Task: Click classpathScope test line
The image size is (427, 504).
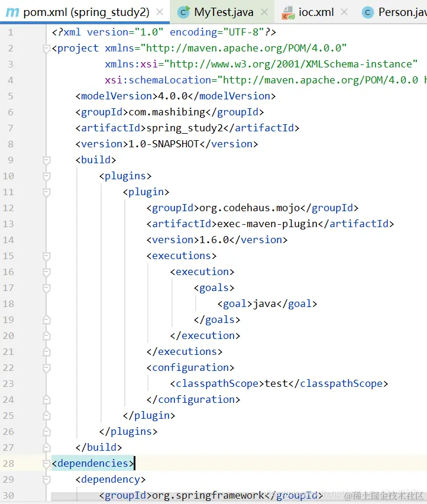Action: coord(279,383)
